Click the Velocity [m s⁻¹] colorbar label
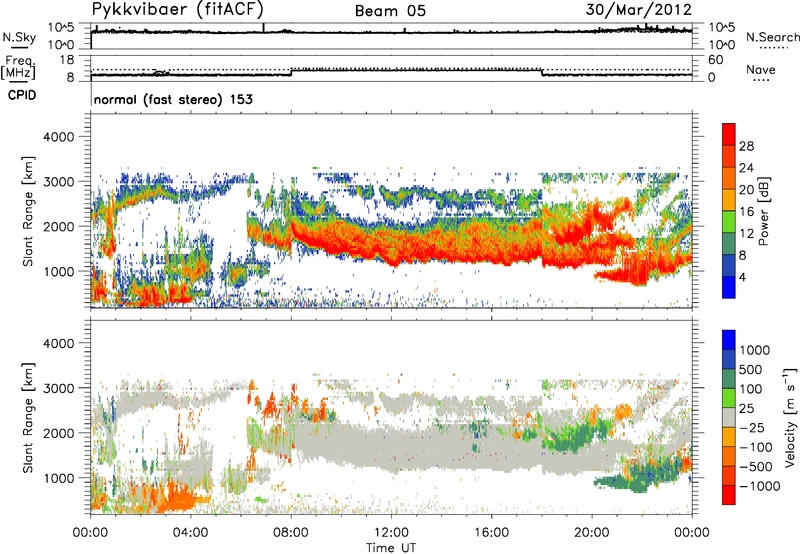Viewport: 800px width, 554px height. click(790, 417)
